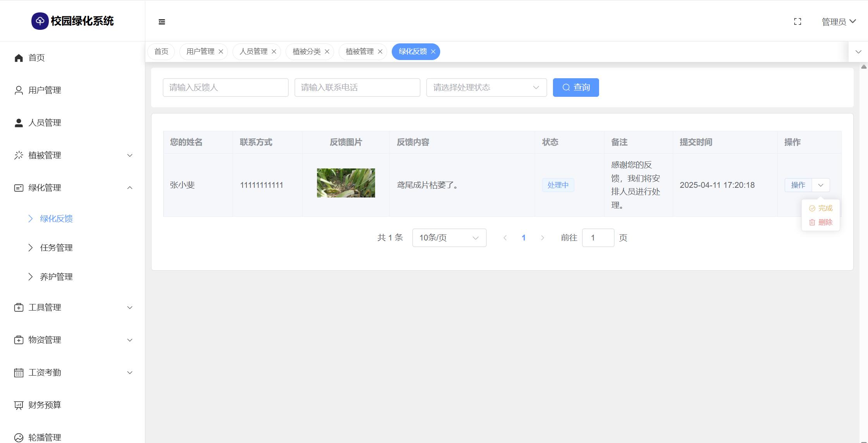
Task: Close the 绿化反馈 tab
Action: point(433,52)
